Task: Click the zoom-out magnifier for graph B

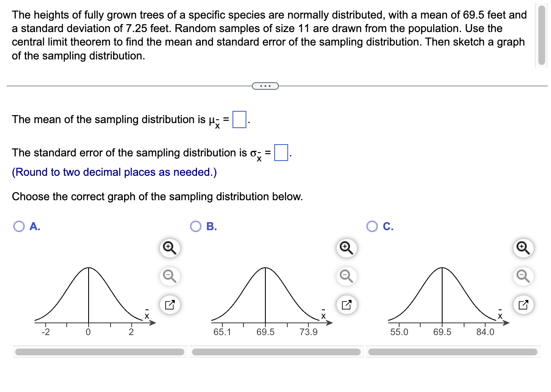Action: pos(346,277)
